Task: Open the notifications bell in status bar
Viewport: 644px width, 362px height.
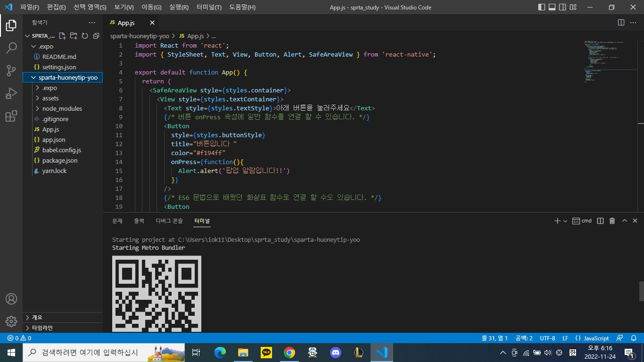Action: point(633,338)
